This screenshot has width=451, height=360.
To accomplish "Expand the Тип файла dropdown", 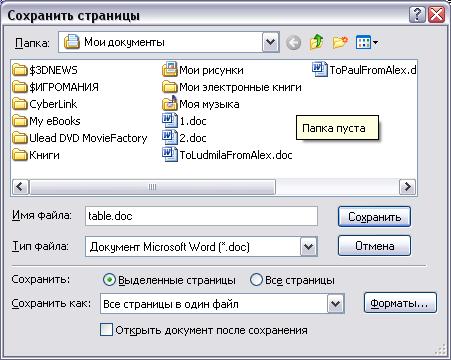I will click(x=308, y=247).
